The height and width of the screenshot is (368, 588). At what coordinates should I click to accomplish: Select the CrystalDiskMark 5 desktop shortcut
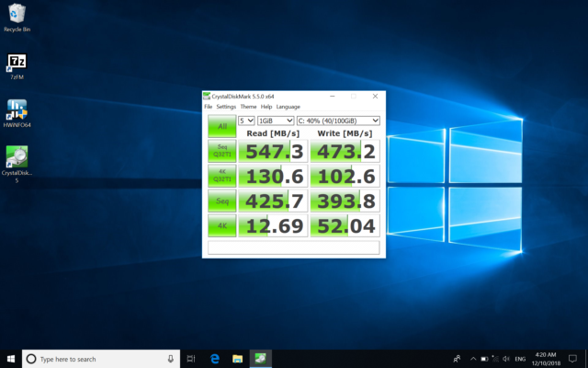17,164
